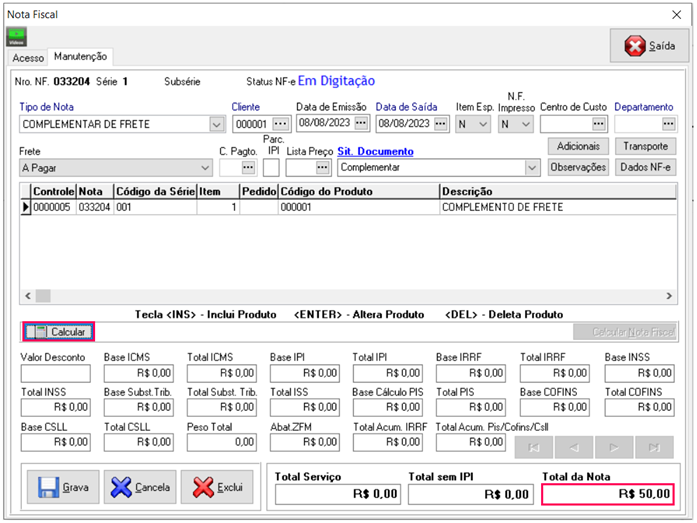This screenshot has height=523, width=697.
Task: Open the Data de Emissão calendar picker
Action: coord(361,124)
